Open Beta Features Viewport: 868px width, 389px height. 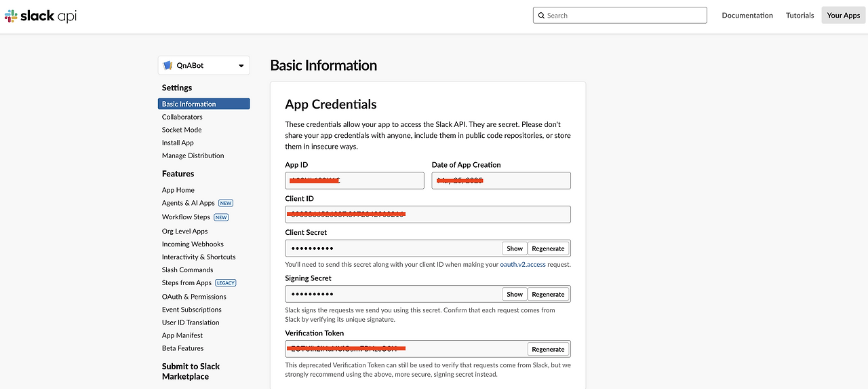pyautogui.click(x=182, y=348)
